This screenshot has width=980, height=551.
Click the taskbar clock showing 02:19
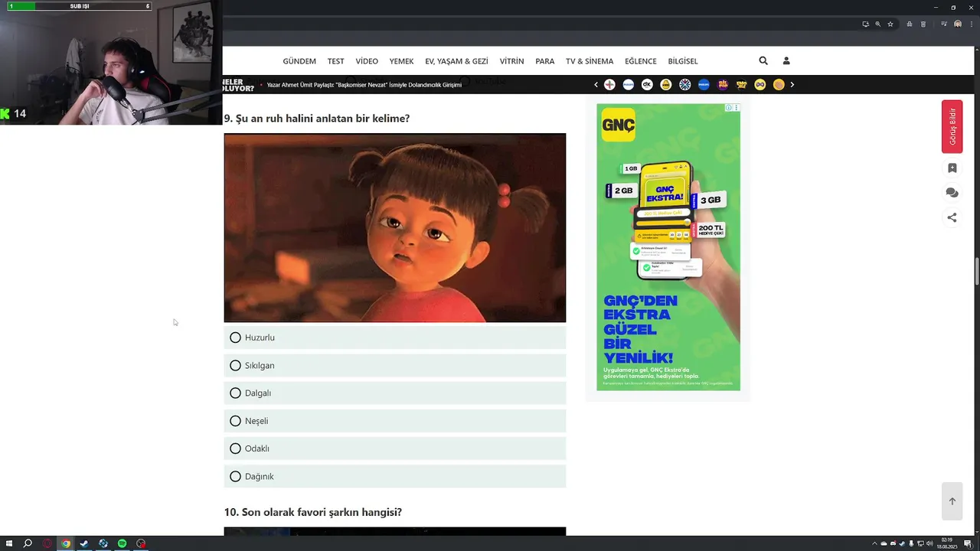[x=948, y=543]
